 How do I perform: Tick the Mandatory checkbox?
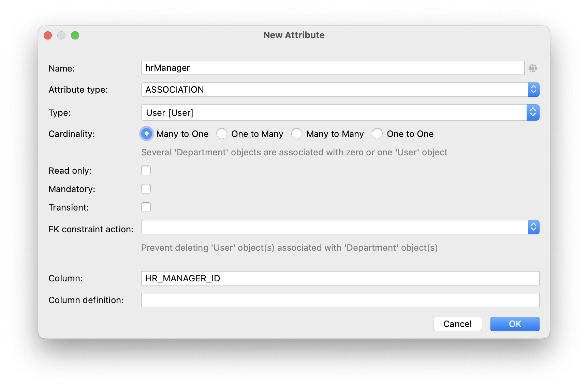146,189
